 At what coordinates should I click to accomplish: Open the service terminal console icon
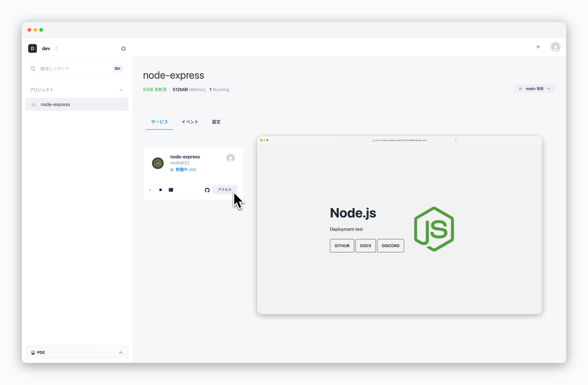click(171, 190)
